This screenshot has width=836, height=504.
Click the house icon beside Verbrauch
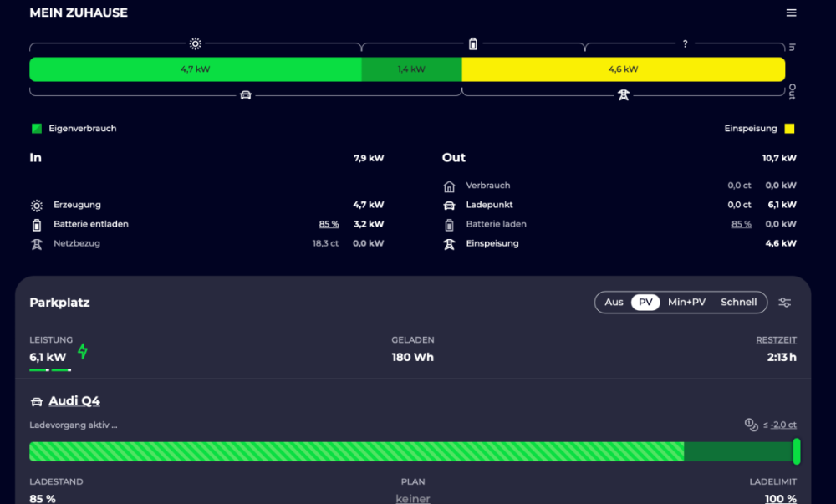450,186
